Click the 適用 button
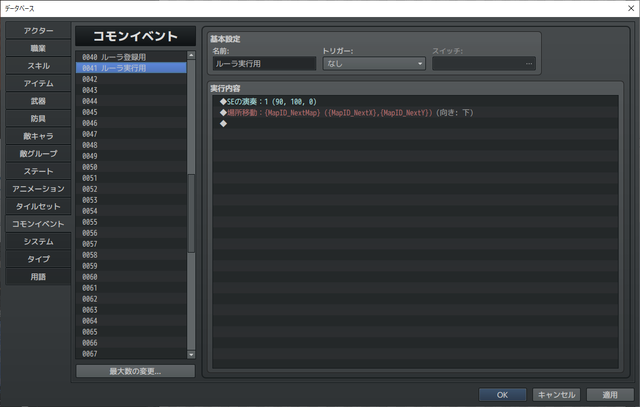 pyautogui.click(x=610, y=395)
